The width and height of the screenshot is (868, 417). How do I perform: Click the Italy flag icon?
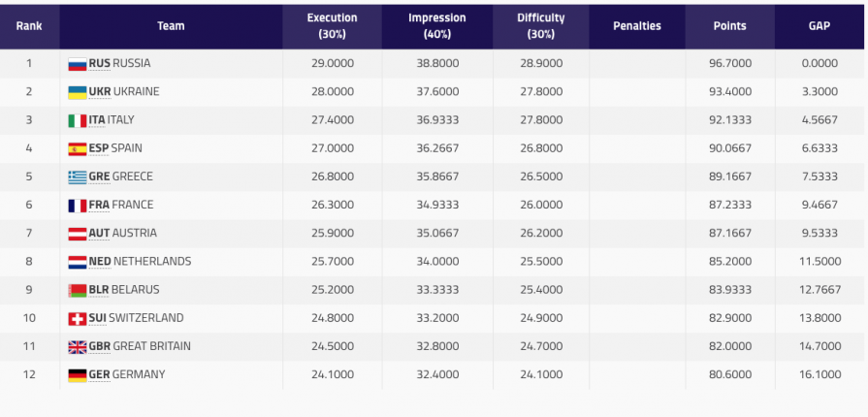tap(78, 120)
